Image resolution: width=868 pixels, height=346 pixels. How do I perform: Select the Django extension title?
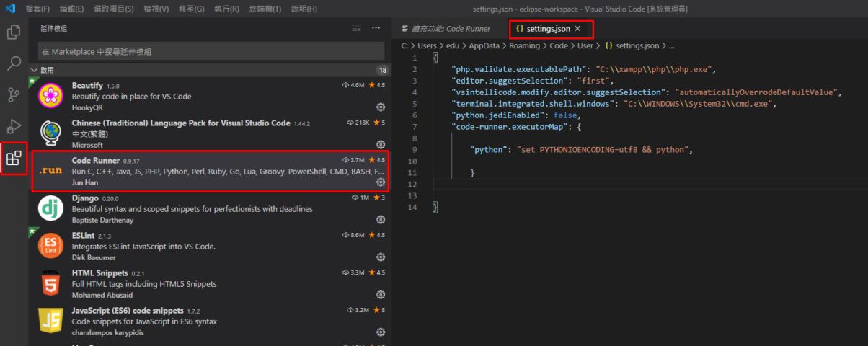[85, 198]
